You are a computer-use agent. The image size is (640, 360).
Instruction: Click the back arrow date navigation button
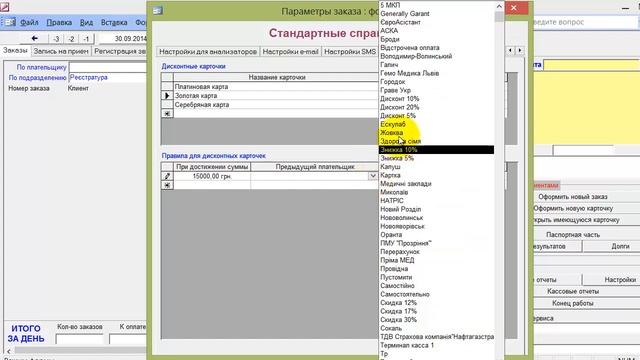(x=35, y=38)
